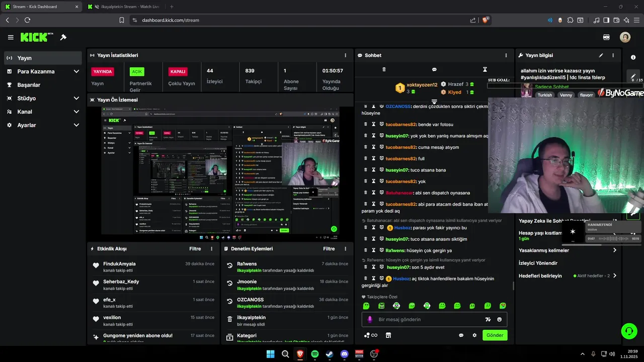Timeout huseyin07 on the 'tuco atsana bana' message
This screenshot has width=644, height=362.
coord(373,170)
